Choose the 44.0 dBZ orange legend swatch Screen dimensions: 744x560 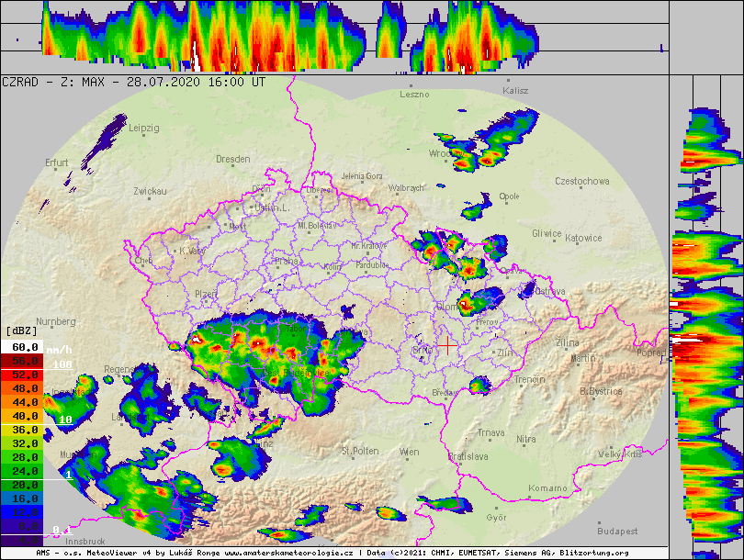pyautogui.click(x=22, y=402)
